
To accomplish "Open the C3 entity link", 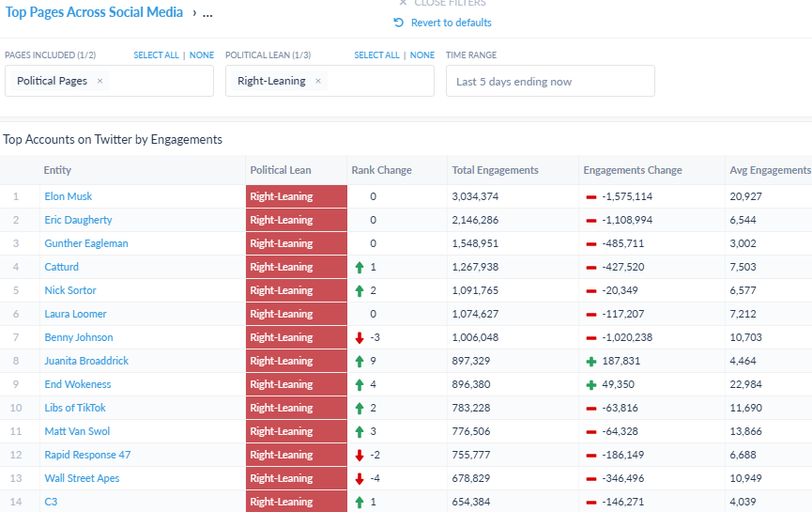I will pyautogui.click(x=51, y=502).
